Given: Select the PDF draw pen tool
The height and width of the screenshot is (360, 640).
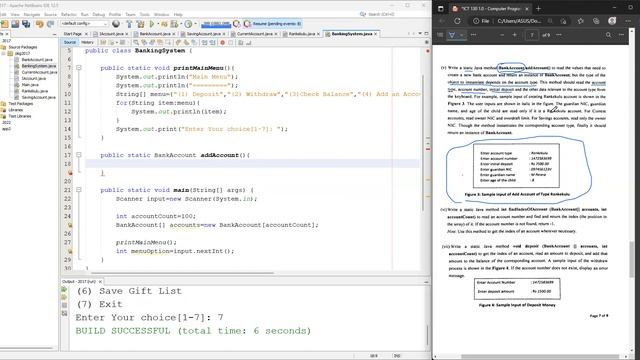Looking at the screenshot, I should pyautogui.click(x=452, y=35).
